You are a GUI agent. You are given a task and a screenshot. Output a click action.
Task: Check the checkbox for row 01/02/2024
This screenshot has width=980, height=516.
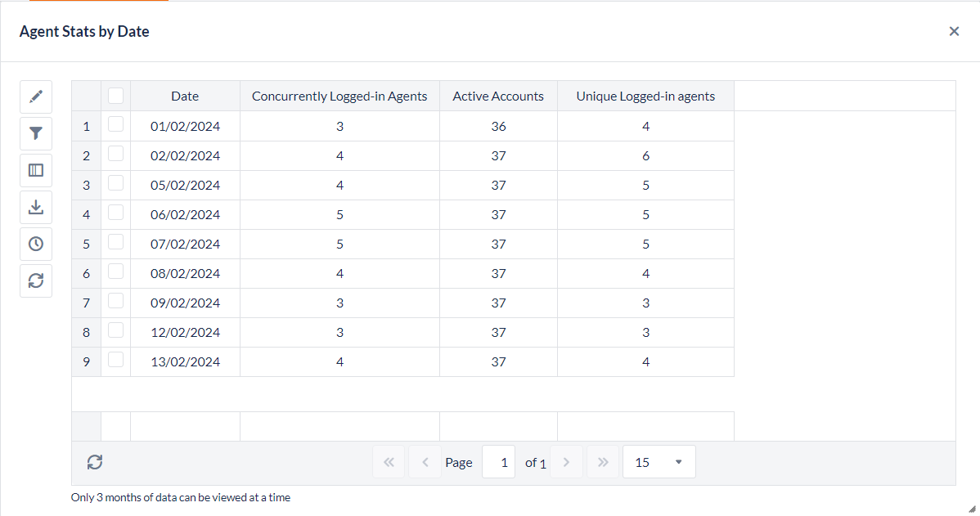click(x=115, y=126)
